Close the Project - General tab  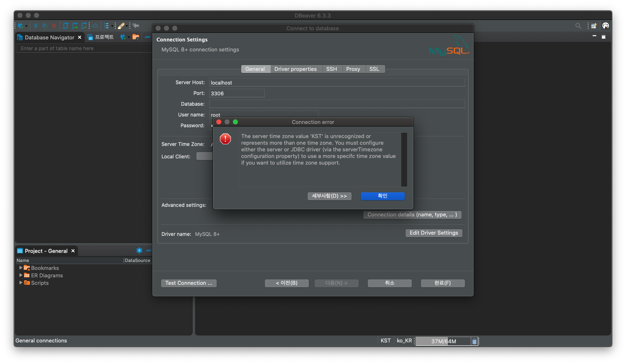tap(73, 251)
